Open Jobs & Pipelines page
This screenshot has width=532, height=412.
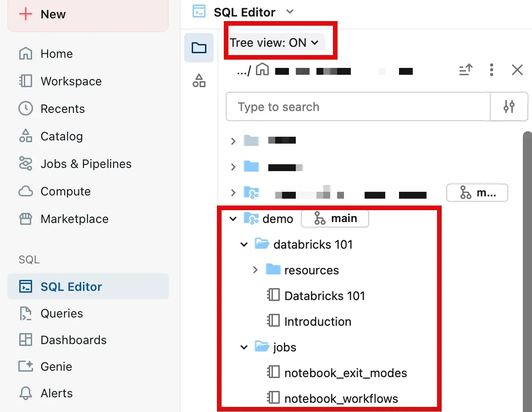(x=86, y=164)
